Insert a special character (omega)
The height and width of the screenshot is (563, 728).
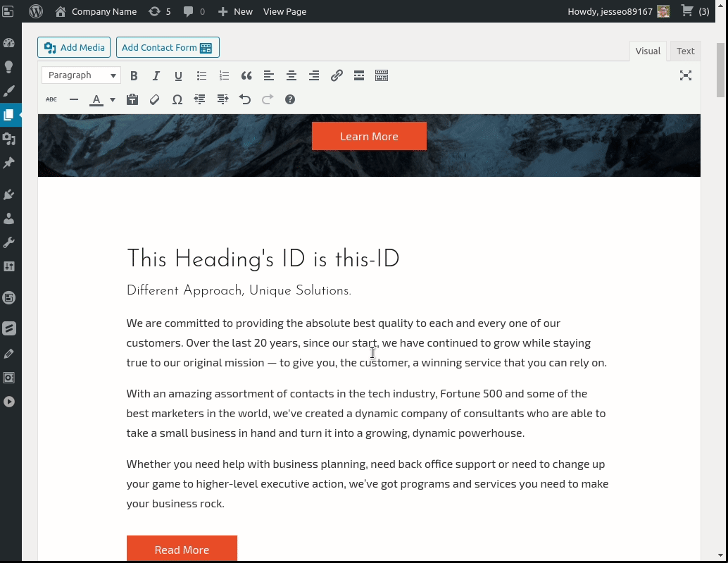pyautogui.click(x=177, y=99)
